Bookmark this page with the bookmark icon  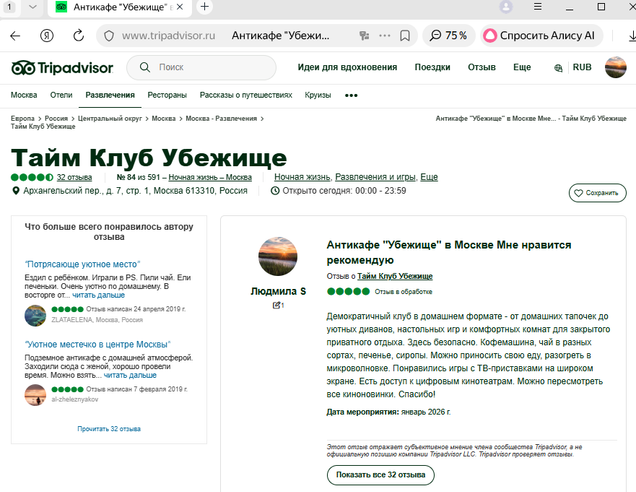404,36
